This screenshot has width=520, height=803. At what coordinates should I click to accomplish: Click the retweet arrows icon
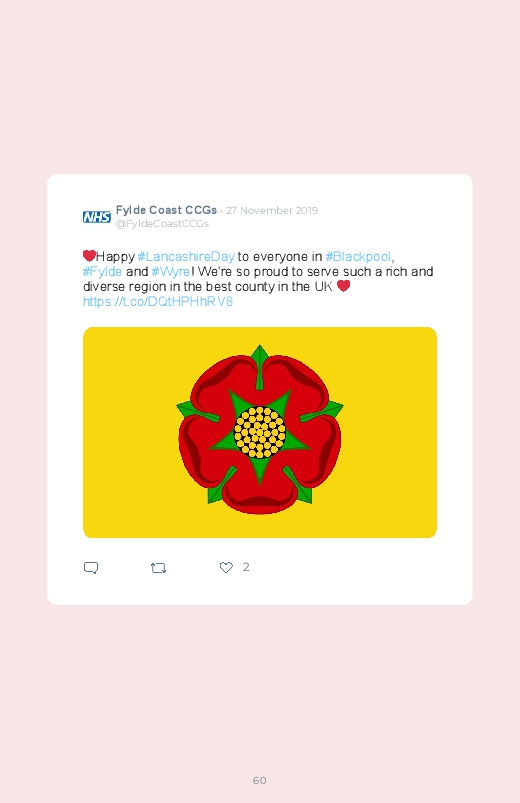(x=158, y=567)
